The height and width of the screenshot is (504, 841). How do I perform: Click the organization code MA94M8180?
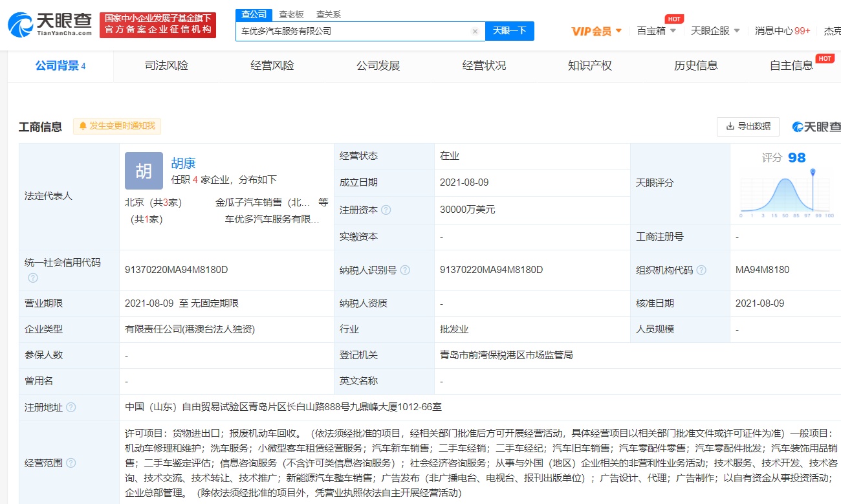[x=763, y=270]
